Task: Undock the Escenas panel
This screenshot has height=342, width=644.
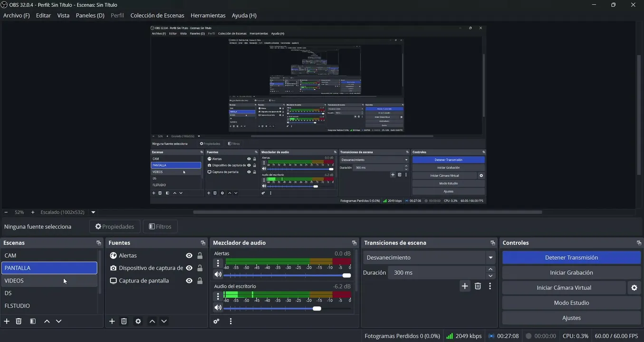Action: tap(98, 243)
